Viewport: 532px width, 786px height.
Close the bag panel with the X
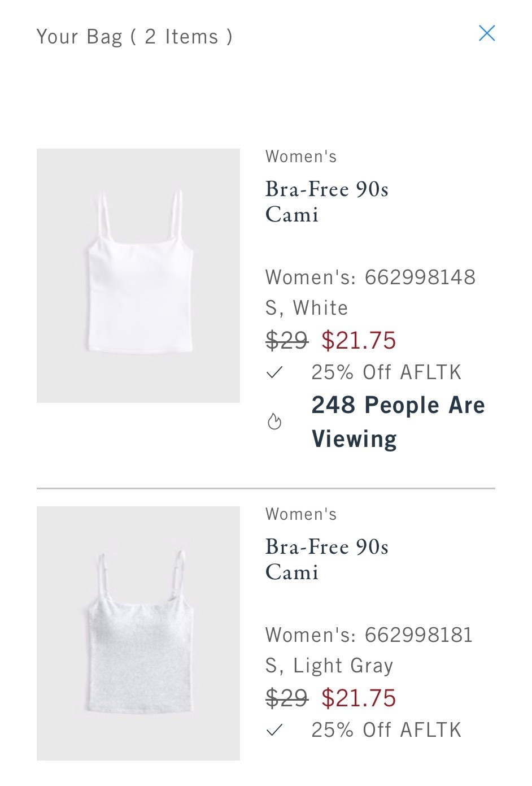(x=486, y=33)
